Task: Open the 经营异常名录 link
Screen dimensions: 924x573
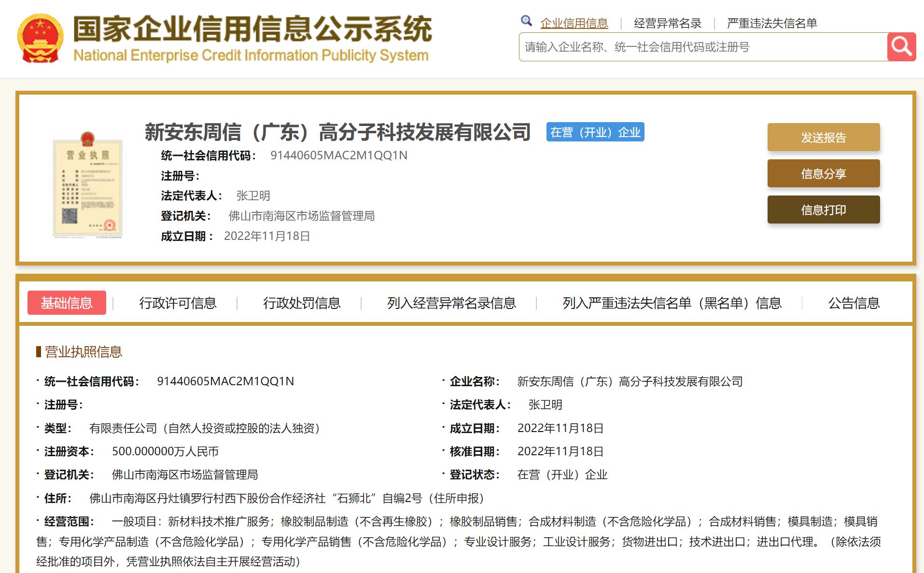Action: pos(667,23)
